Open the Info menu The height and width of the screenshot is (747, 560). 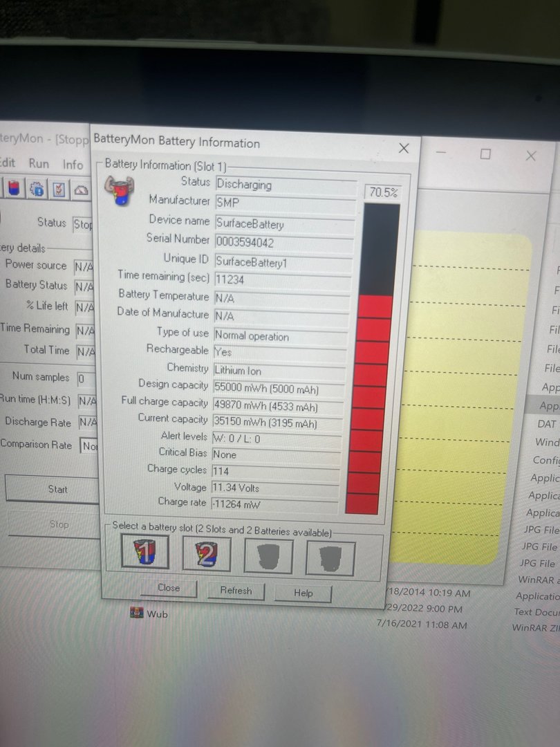coord(73,165)
